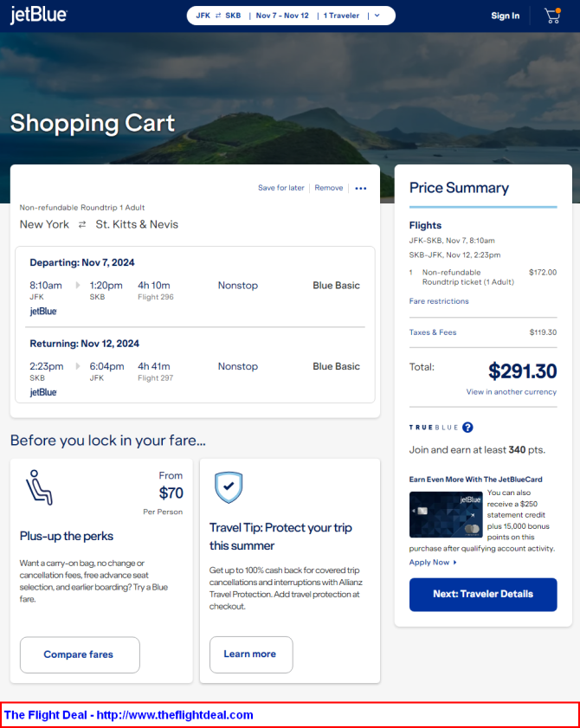Click View in another currency
This screenshot has height=728, width=580.
512,391
